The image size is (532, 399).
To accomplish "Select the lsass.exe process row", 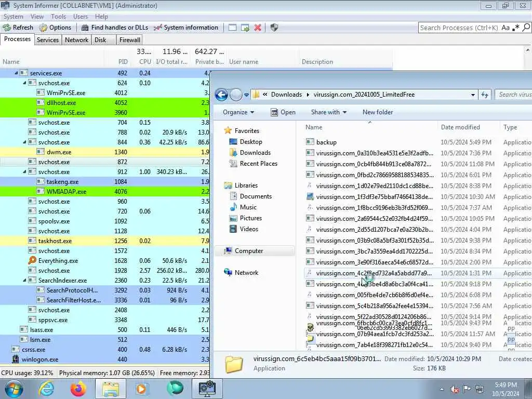I will point(105,330).
